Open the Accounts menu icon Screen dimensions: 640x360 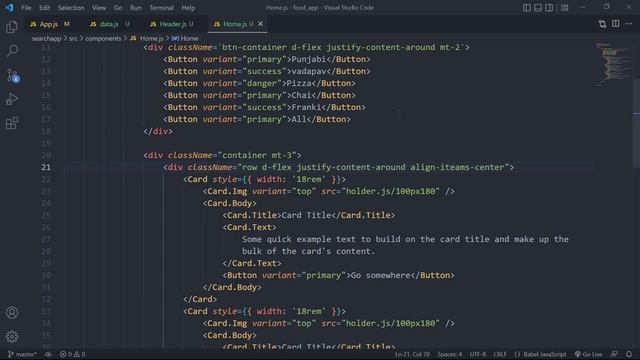point(12,313)
